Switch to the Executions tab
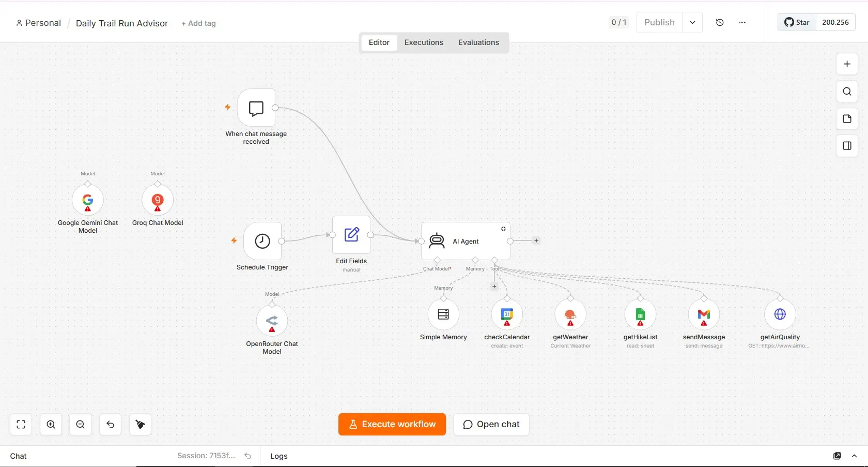 pyautogui.click(x=424, y=42)
